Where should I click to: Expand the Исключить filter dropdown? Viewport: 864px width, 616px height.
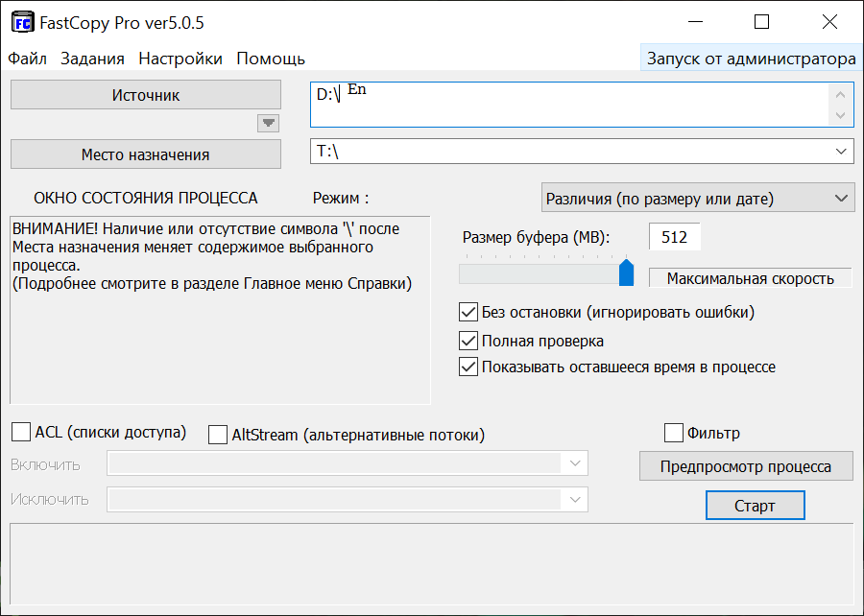coord(575,499)
